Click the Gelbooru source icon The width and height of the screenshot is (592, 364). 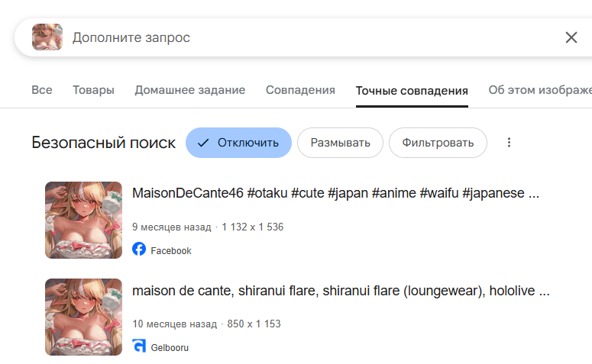pos(139,346)
